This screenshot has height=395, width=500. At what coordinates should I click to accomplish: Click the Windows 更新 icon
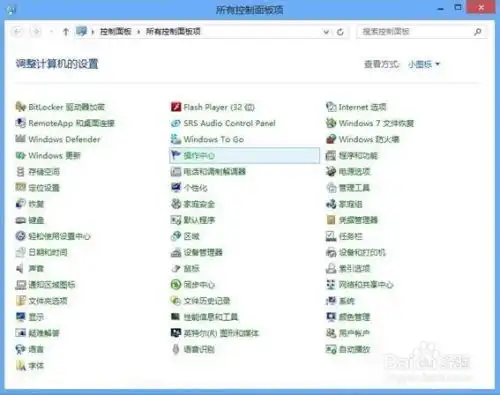tap(21, 155)
